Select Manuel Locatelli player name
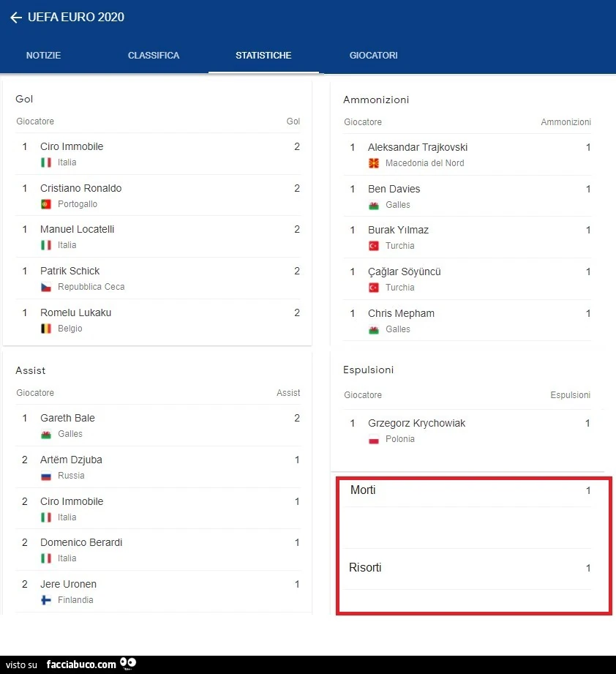Screen dimensions: 616x674 tap(78, 230)
